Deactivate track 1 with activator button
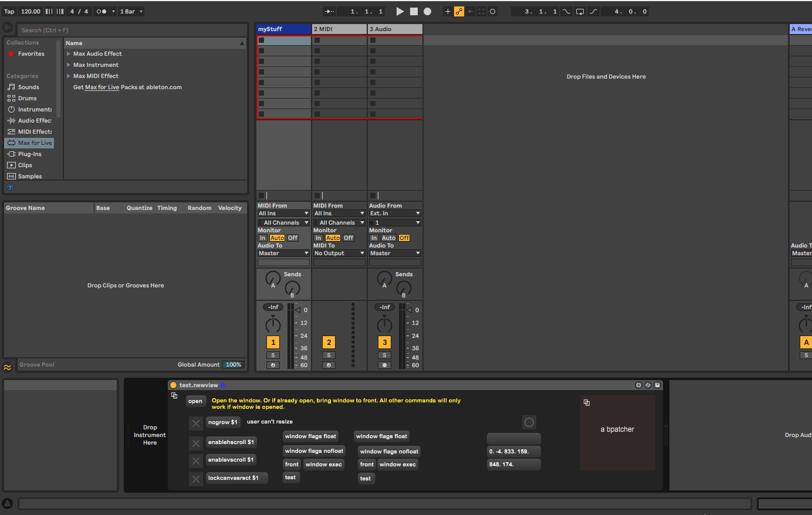812x515 pixels. click(273, 343)
